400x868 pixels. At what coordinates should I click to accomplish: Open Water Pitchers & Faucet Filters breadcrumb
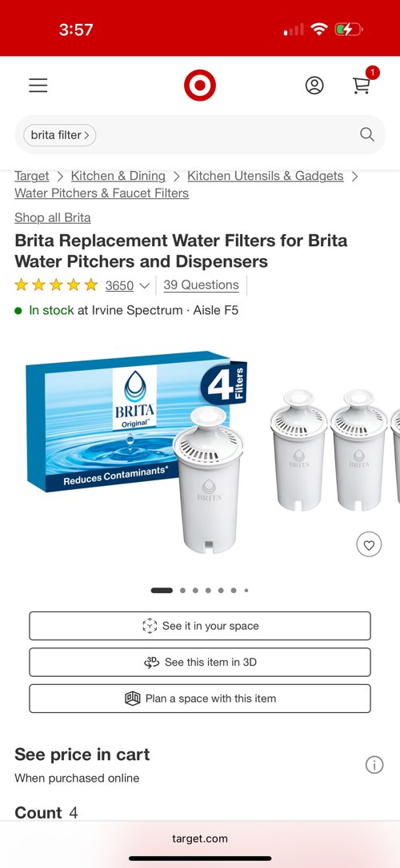[x=102, y=193]
